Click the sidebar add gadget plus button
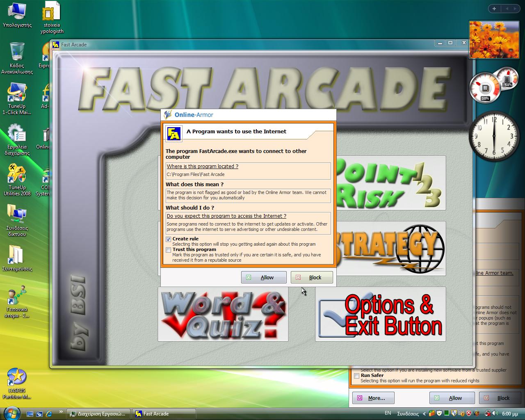The width and height of the screenshot is (525, 420). [494, 9]
